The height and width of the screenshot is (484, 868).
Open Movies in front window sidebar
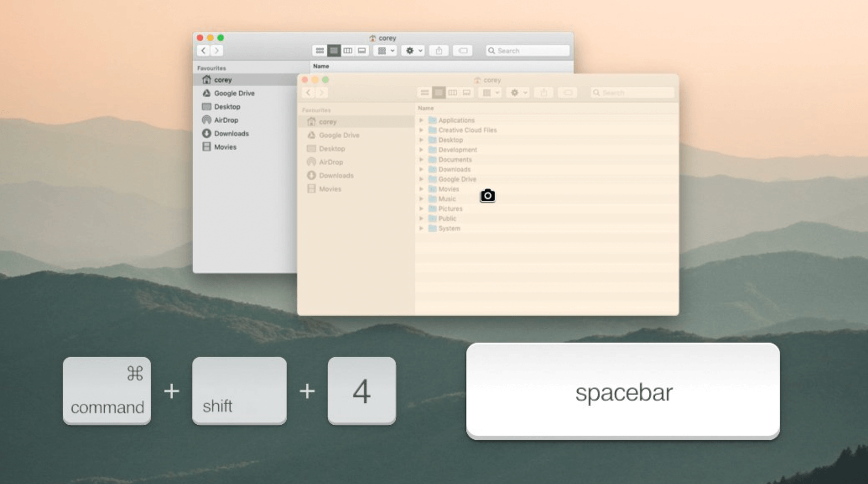(x=356, y=189)
